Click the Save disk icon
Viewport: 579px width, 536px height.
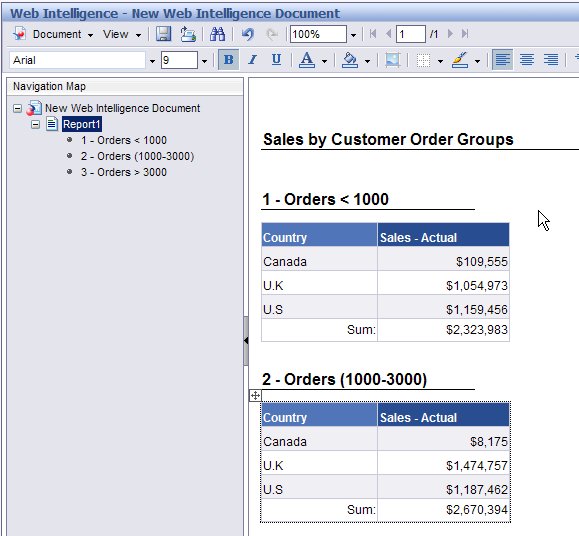pyautogui.click(x=163, y=34)
